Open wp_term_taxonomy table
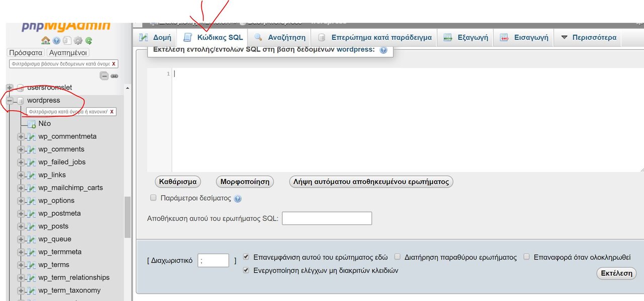 point(69,290)
